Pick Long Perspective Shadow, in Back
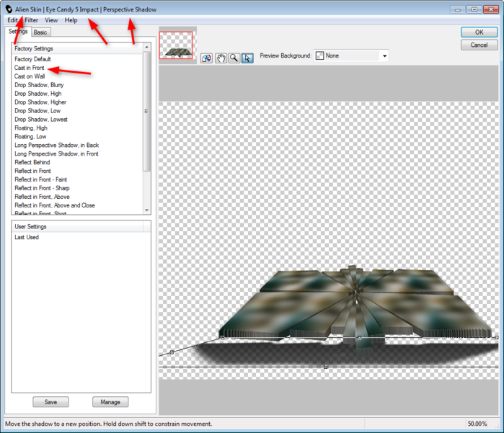 56,146
